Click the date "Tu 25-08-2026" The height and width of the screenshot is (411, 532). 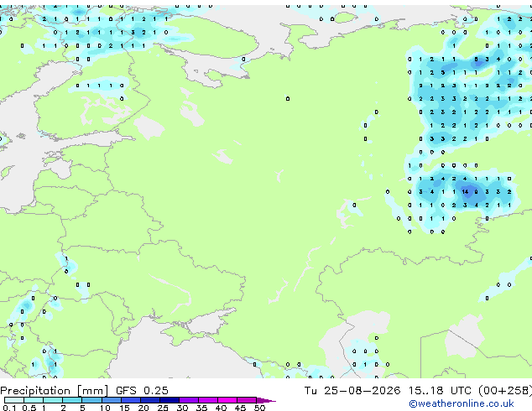coord(352,391)
